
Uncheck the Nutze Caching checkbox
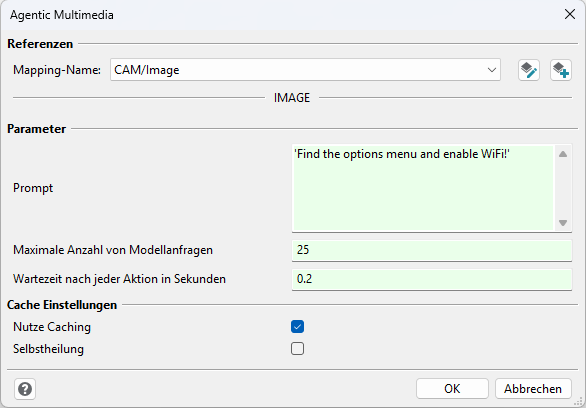(x=297, y=327)
